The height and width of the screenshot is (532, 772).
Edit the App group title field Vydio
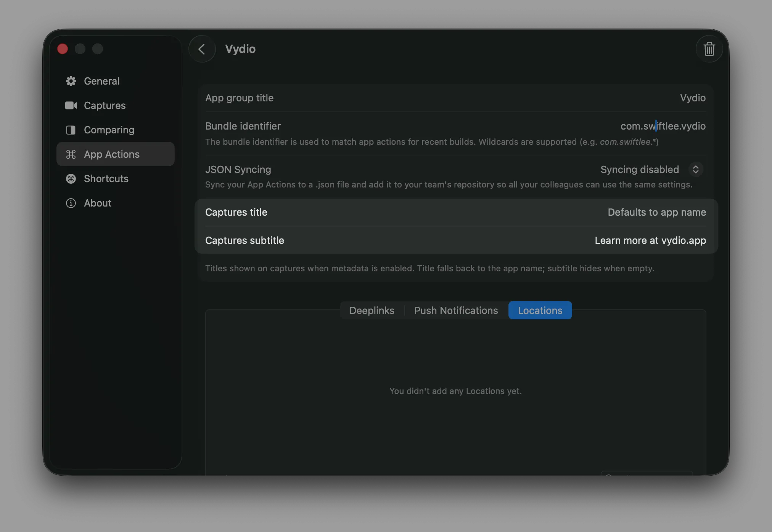click(693, 98)
